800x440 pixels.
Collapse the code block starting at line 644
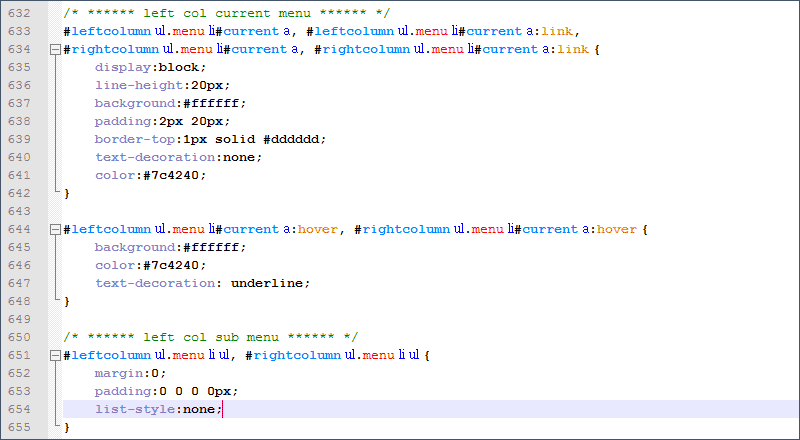point(55,230)
